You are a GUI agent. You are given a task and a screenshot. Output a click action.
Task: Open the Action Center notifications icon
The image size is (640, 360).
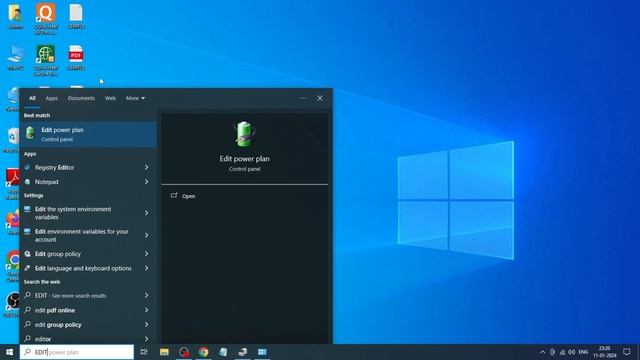point(627,352)
